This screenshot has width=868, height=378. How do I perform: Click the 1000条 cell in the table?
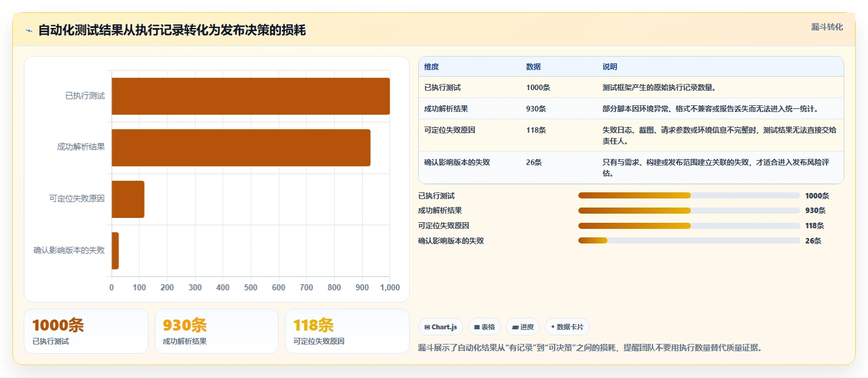tap(538, 87)
